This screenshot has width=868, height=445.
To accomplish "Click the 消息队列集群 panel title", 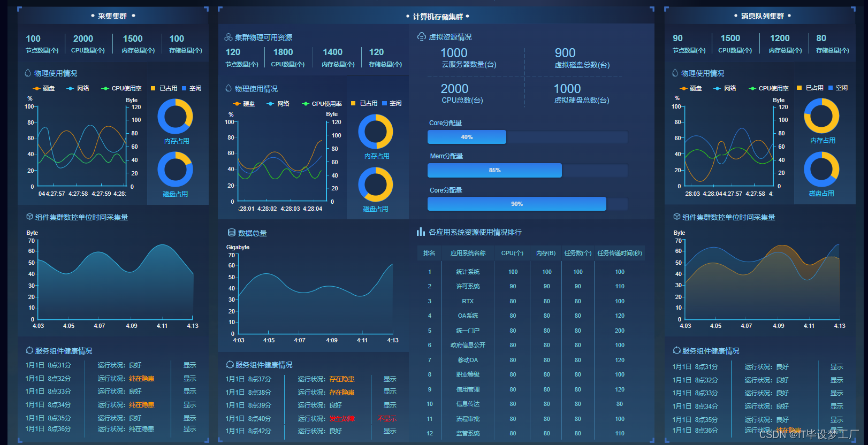I will pos(762,16).
